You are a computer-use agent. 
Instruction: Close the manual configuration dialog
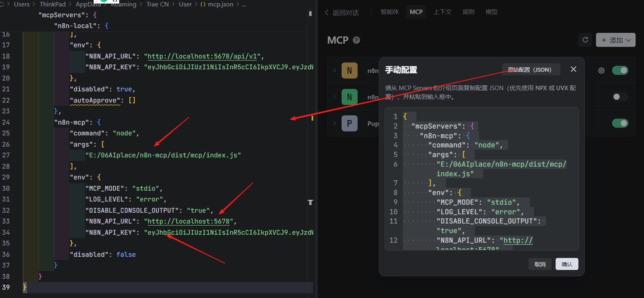click(x=573, y=69)
